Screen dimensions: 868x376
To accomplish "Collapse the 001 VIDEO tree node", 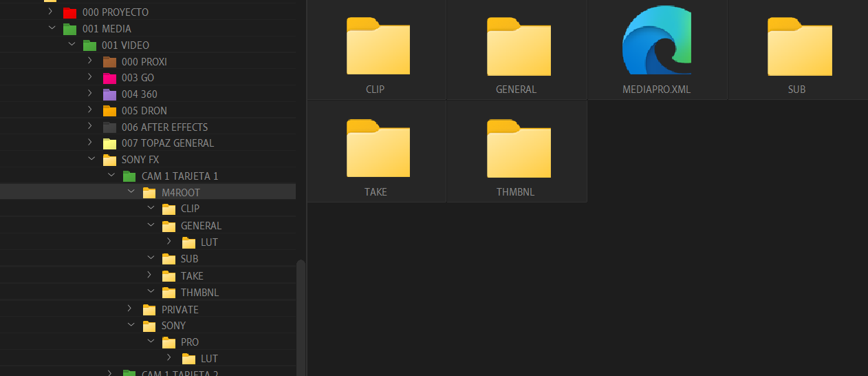I will pyautogui.click(x=71, y=45).
